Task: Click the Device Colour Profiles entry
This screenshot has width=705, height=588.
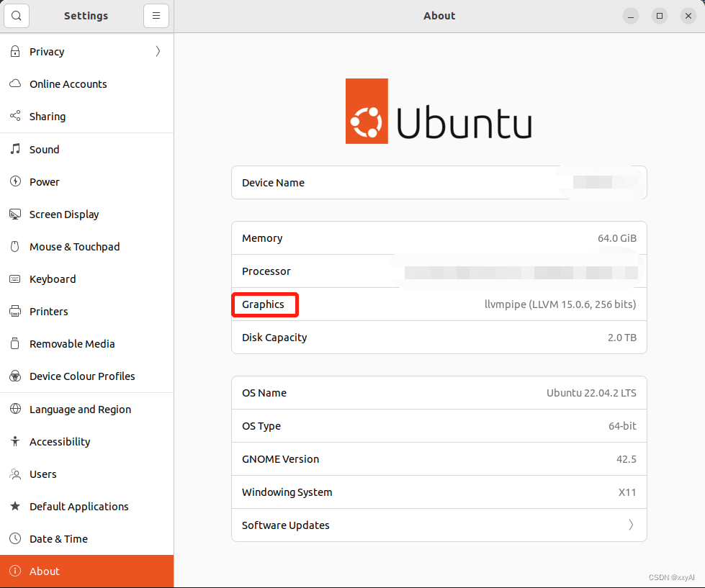Action: pyautogui.click(x=82, y=376)
